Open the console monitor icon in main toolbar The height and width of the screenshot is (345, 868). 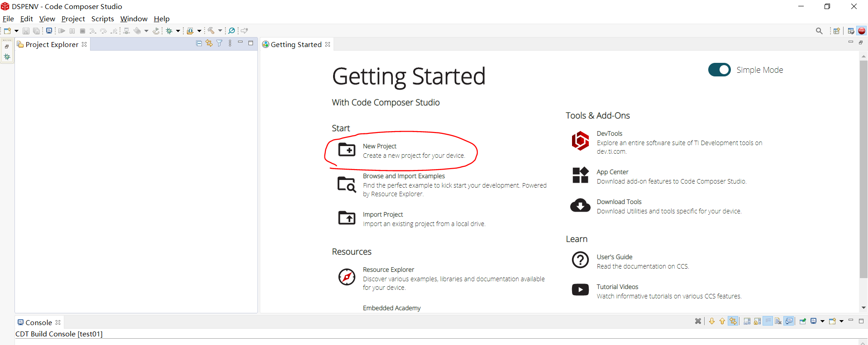[49, 31]
